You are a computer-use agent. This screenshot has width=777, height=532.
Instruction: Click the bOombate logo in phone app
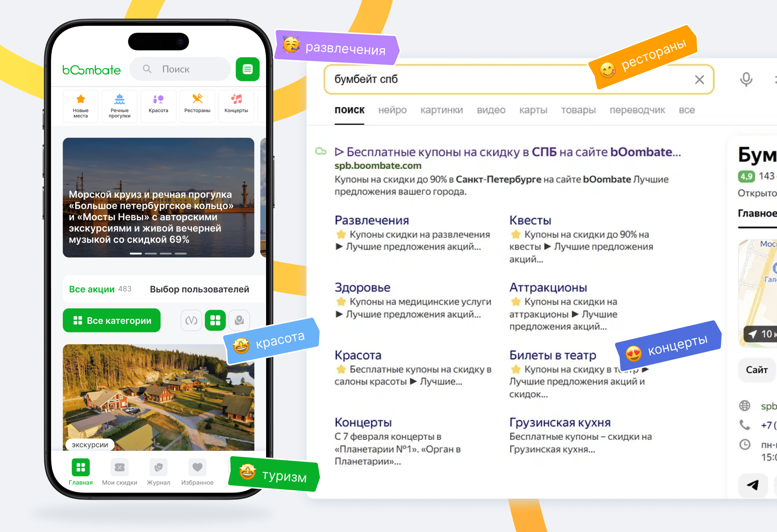pyautogui.click(x=92, y=70)
